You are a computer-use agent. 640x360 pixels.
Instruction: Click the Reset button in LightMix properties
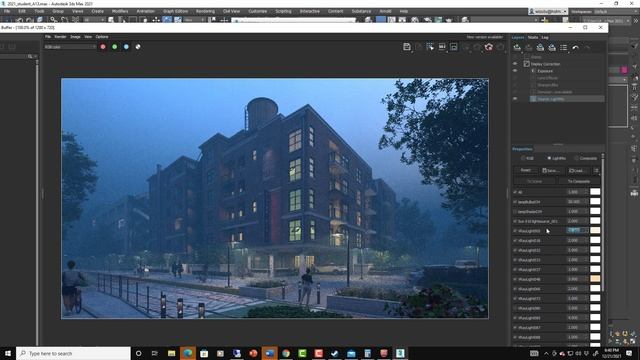(x=526, y=170)
